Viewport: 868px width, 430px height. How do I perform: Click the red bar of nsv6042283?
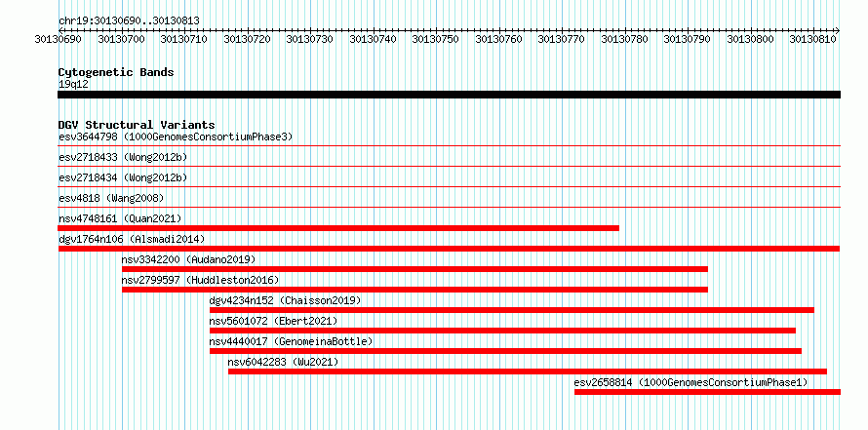point(528,371)
